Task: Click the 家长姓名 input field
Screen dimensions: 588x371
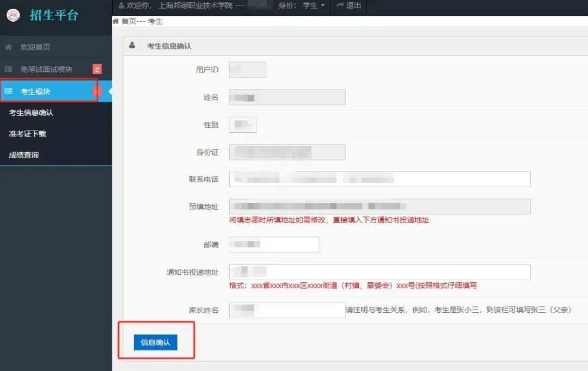Action: 287,310
